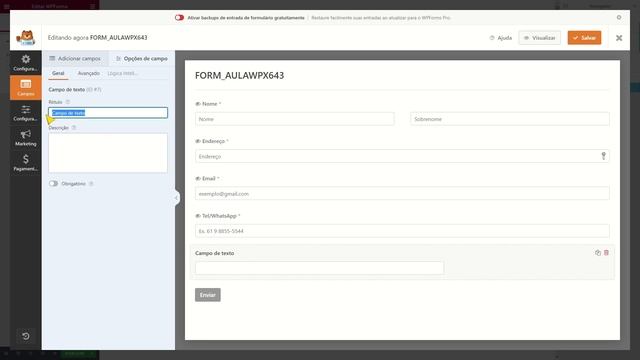Select the Nome field label
Screen dimensions: 640x360
[209, 104]
